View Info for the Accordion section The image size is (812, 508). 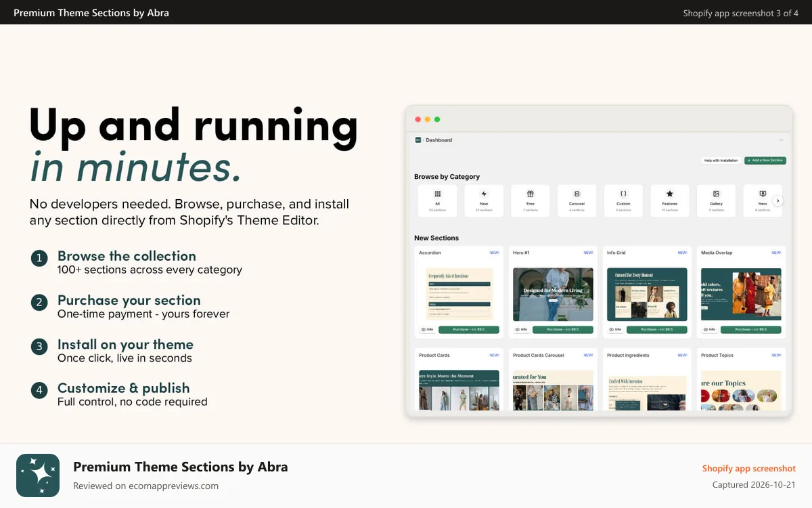point(427,330)
